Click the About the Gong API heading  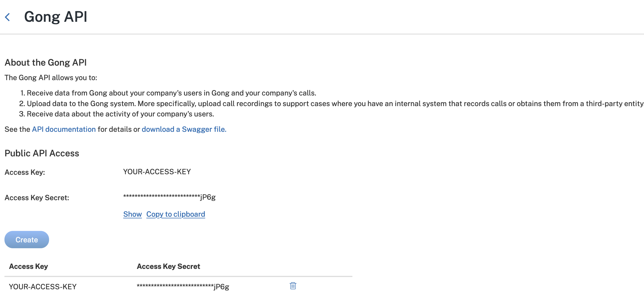pos(46,63)
